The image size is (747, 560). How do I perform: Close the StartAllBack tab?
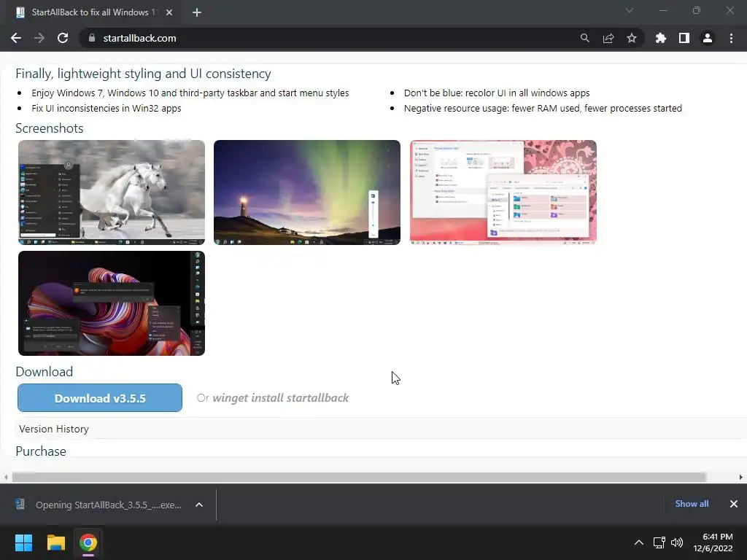169,12
